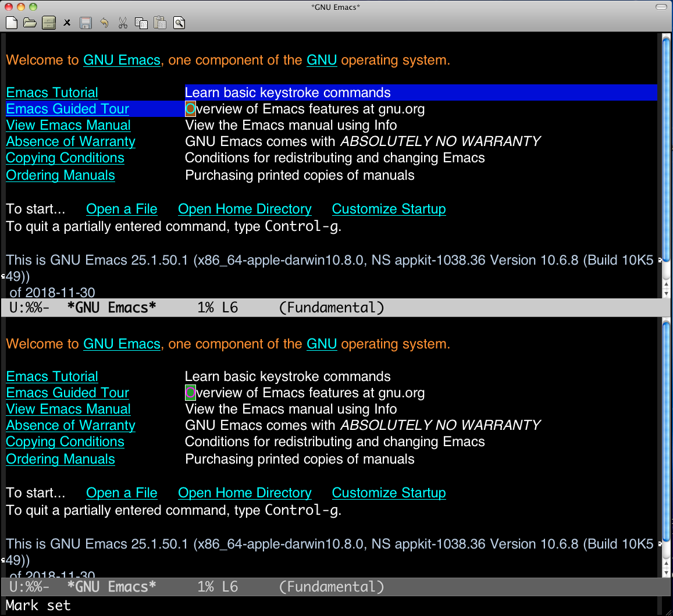Screen dimensions: 673x616
Task: Click (Fundamental) mode name in bottom mode line
Action: (332, 587)
